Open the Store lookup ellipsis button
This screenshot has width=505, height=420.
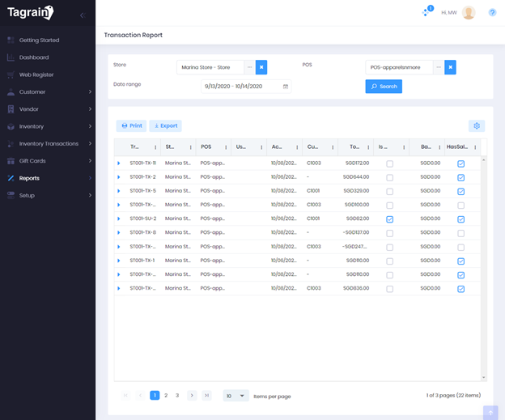click(x=249, y=67)
